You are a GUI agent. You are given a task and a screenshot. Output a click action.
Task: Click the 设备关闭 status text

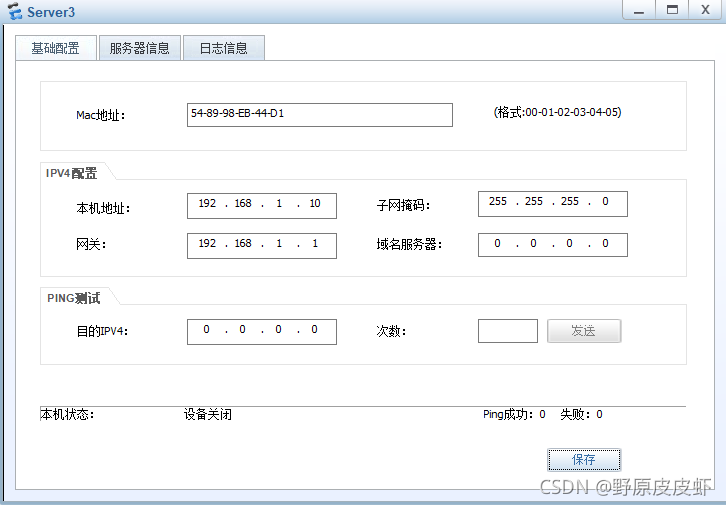tap(207, 414)
